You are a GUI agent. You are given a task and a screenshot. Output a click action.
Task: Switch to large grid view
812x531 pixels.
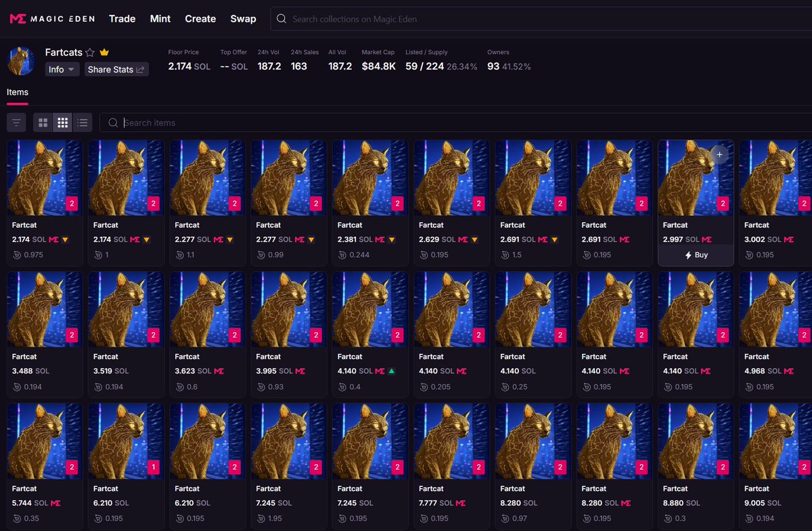pyautogui.click(x=43, y=122)
